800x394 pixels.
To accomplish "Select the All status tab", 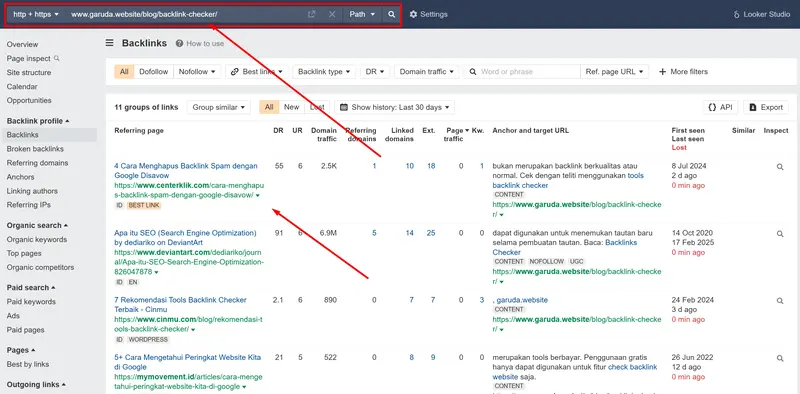I will pos(269,107).
